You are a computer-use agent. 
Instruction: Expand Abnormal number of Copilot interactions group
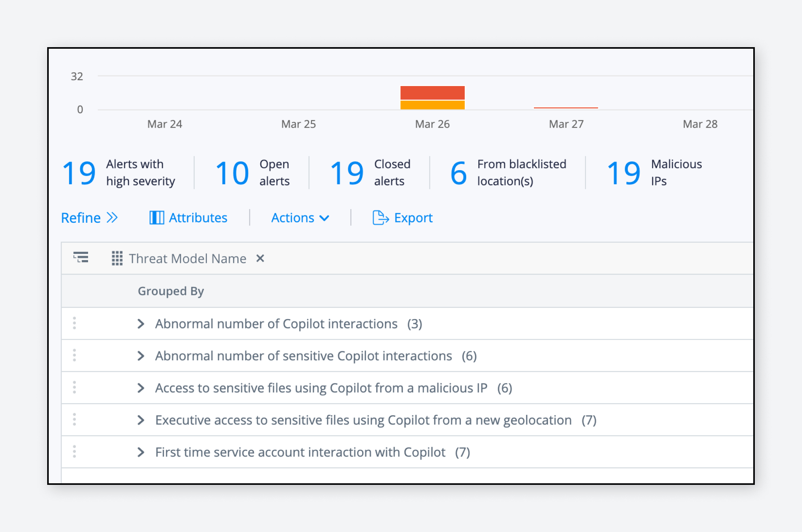[141, 323]
